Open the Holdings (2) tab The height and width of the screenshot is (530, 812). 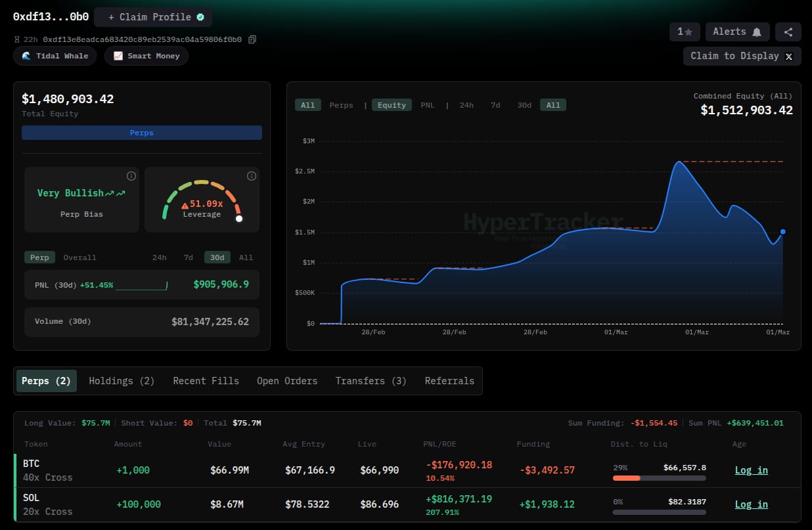122,380
